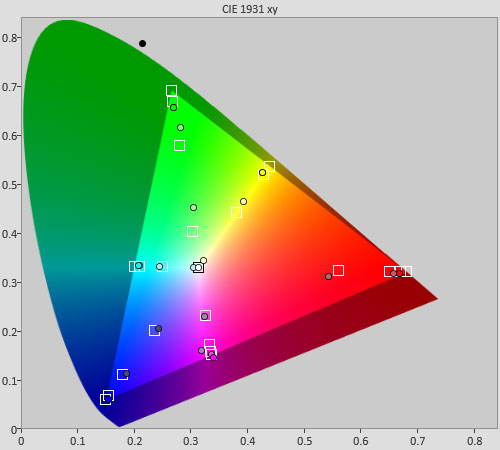Select the blue target square at y 0.11
Screen dimensions: 500x450
[122, 374]
